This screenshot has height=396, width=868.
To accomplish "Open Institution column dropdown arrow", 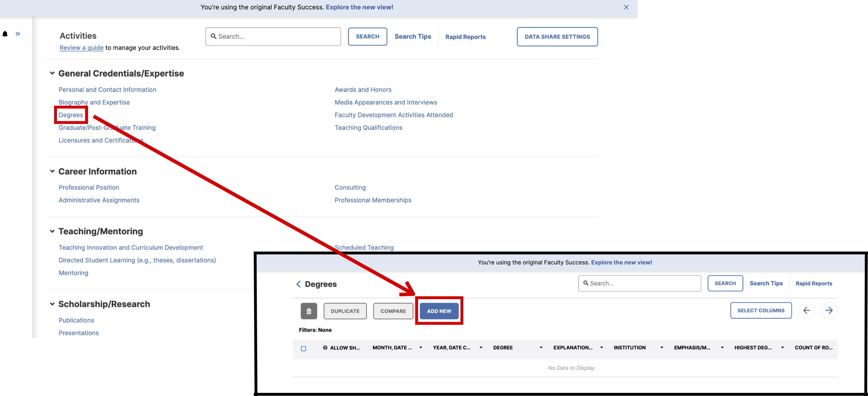I will pos(662,348).
